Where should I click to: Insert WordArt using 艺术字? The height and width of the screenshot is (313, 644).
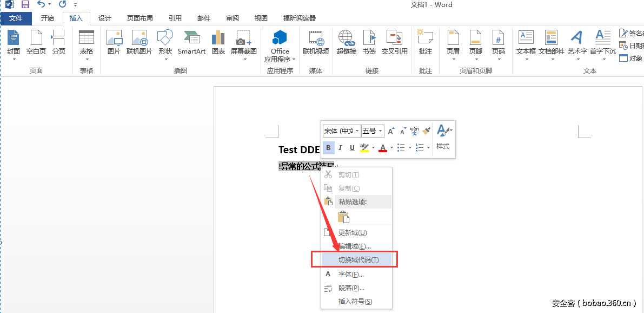[576, 43]
